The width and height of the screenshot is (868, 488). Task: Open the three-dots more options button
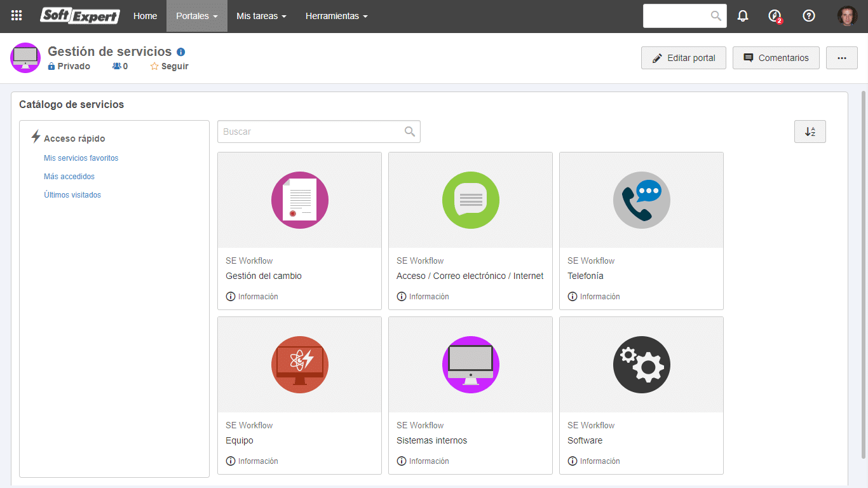click(x=842, y=58)
